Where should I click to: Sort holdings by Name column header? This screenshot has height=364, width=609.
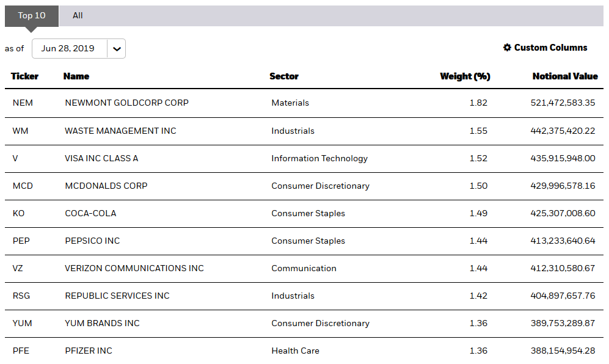click(76, 76)
